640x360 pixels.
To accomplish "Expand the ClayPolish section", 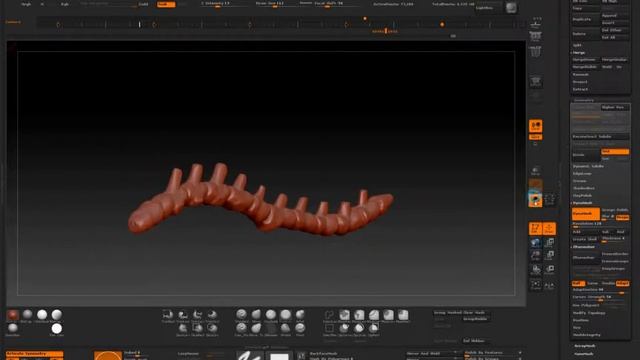I will pyautogui.click(x=582, y=196).
